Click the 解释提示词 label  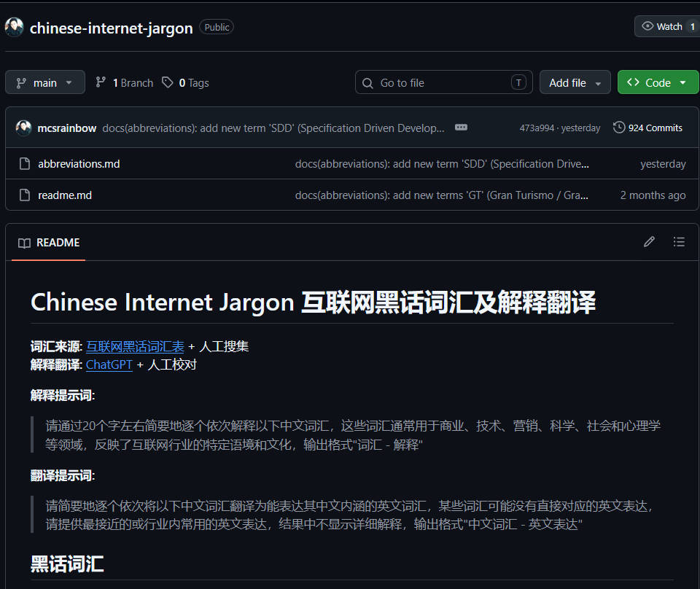(63, 395)
